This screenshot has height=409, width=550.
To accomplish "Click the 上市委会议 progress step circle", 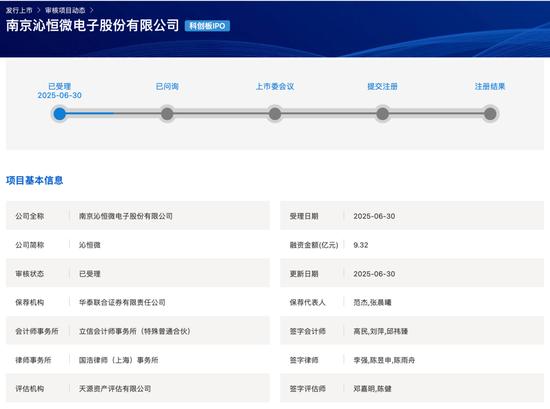I will coord(275,114).
